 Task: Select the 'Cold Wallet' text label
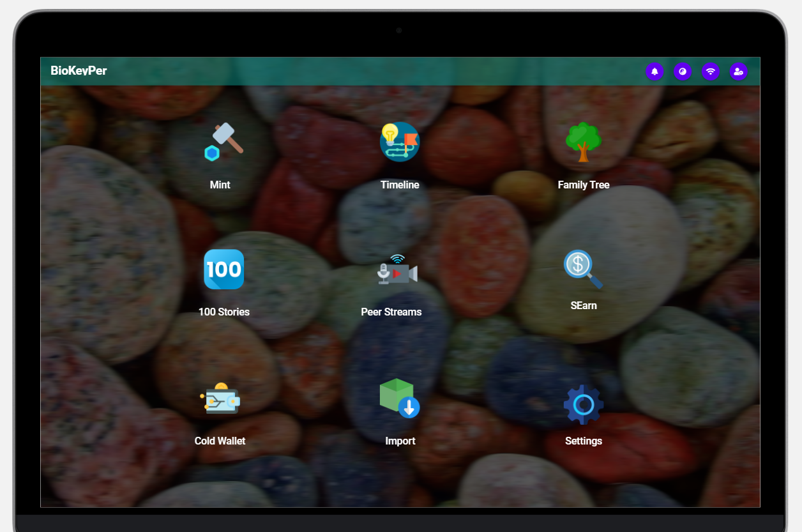(x=220, y=441)
